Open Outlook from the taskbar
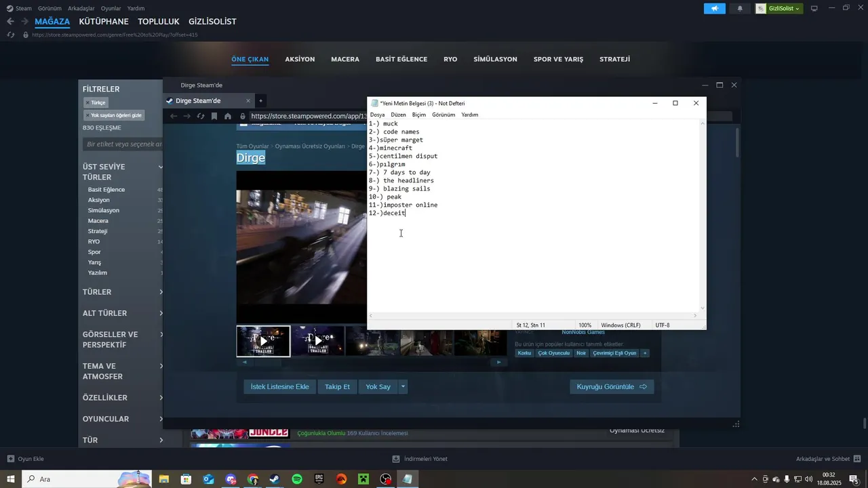Screen dimensions: 868x488 click(x=208, y=479)
